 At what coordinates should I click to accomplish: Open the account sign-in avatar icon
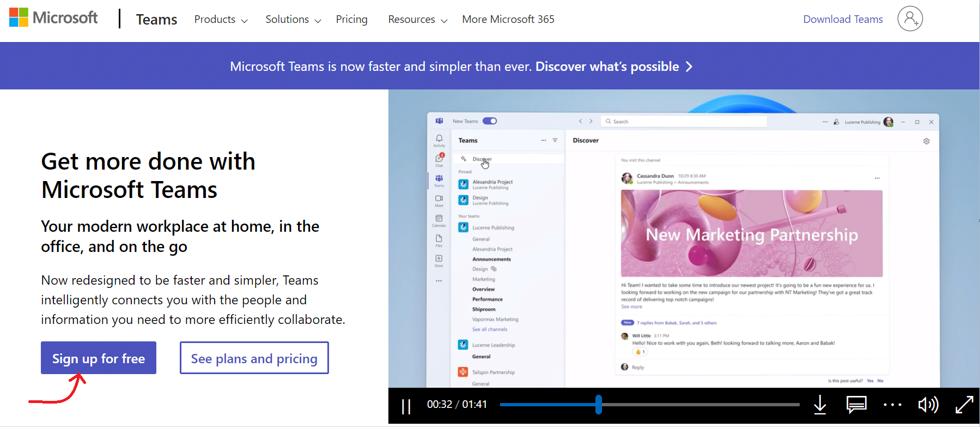pos(910,19)
